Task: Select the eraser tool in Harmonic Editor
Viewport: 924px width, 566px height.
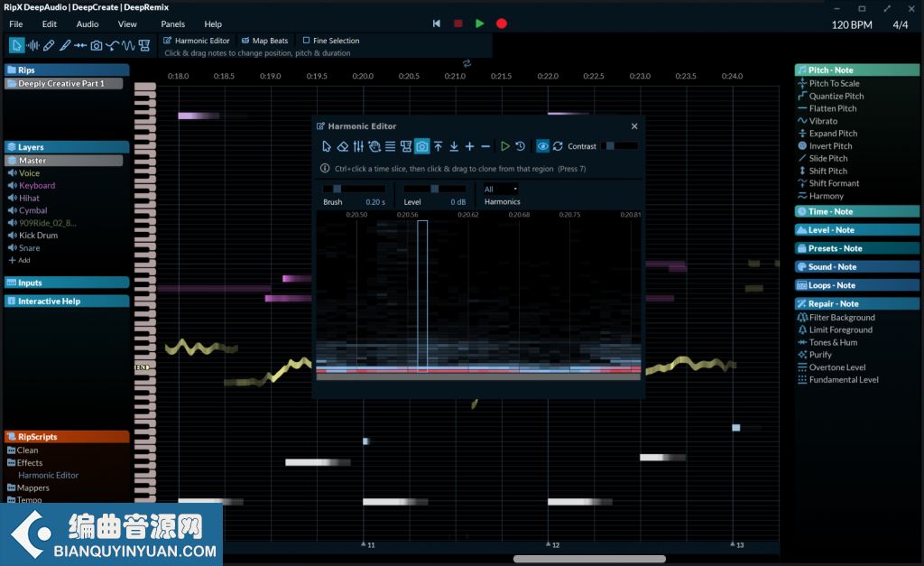Action: point(342,146)
